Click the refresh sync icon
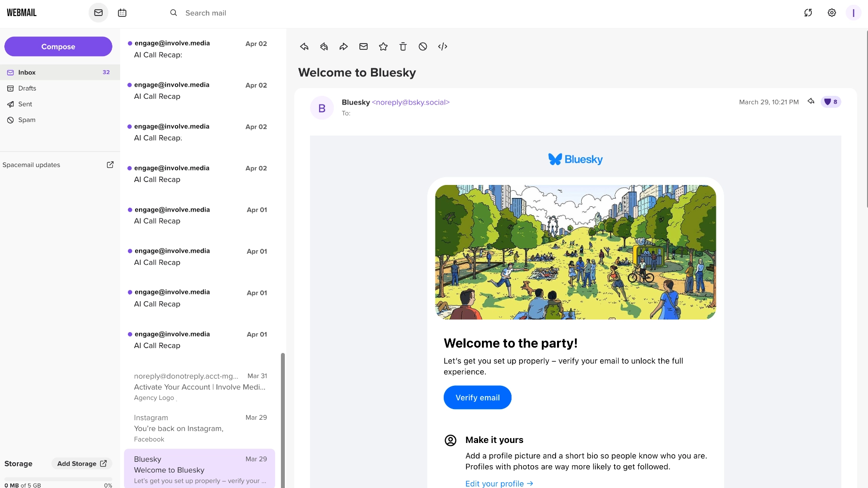This screenshot has height=488, width=868. (x=808, y=13)
